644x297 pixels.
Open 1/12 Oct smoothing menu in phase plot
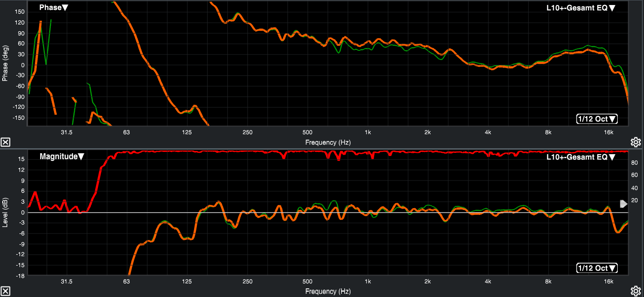[x=596, y=119]
